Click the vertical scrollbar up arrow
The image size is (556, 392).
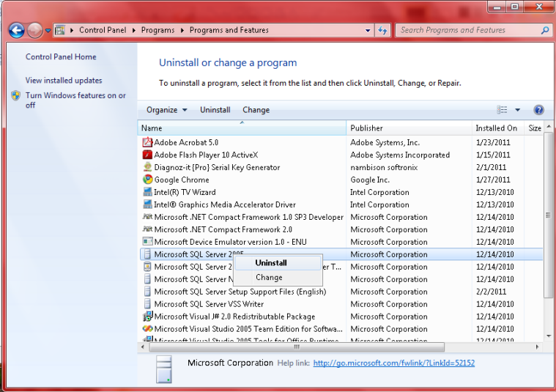(x=548, y=126)
